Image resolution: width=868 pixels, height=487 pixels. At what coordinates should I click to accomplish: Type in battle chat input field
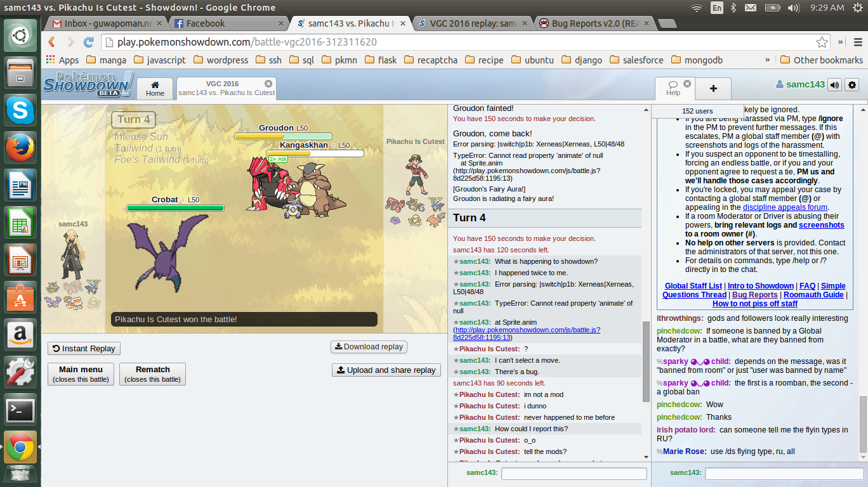click(574, 474)
